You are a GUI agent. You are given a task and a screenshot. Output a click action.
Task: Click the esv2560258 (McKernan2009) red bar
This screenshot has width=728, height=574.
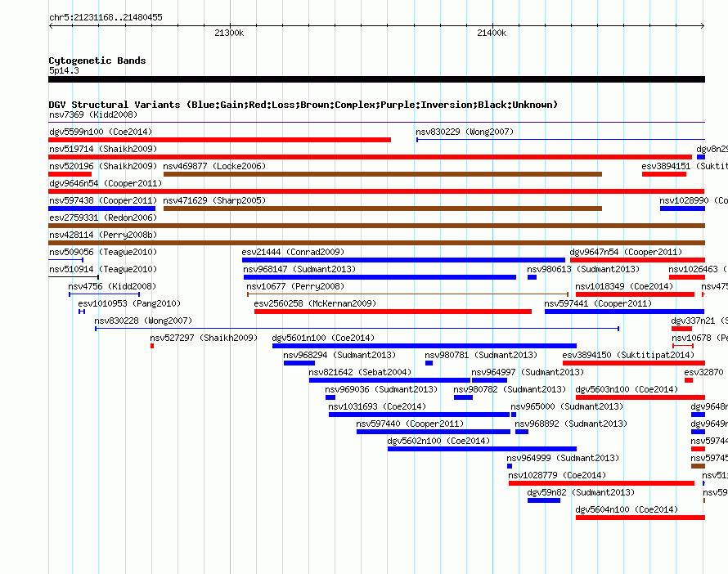(393, 312)
